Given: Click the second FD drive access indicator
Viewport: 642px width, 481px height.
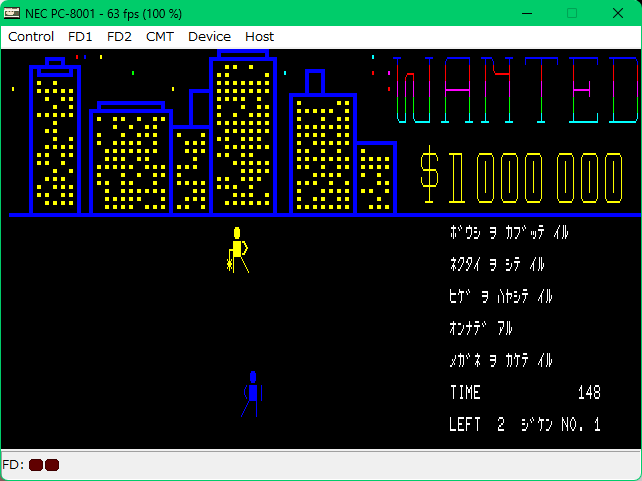Looking at the screenshot, I should (52, 465).
